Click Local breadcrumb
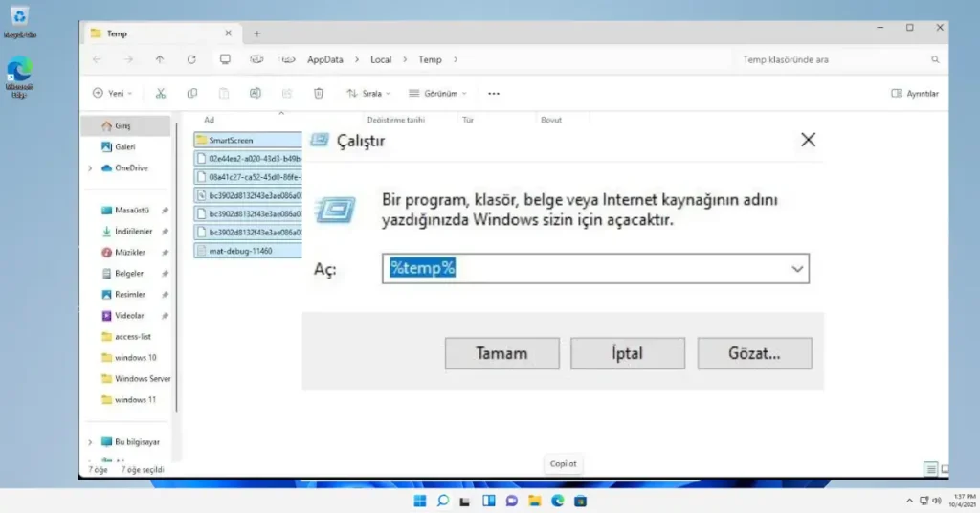The height and width of the screenshot is (513, 980). 381,59
